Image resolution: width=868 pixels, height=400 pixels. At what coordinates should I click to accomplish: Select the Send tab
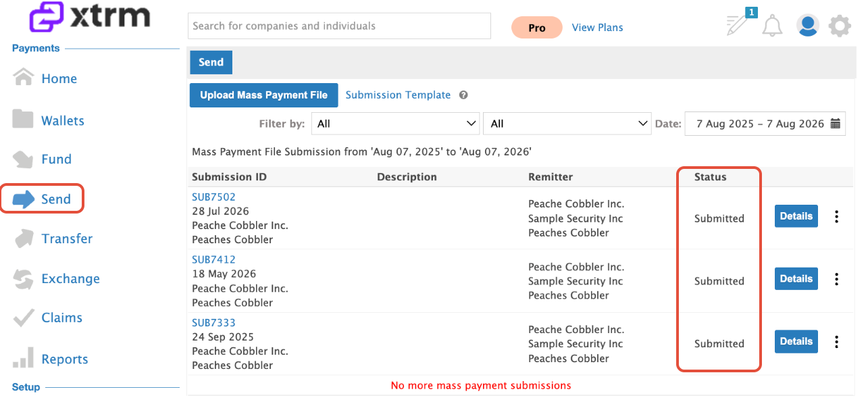point(211,62)
